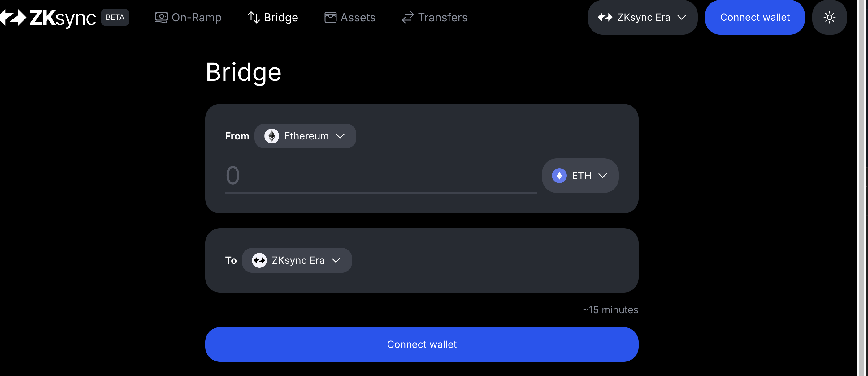Open the Assets tab
The image size is (868, 376).
click(358, 18)
